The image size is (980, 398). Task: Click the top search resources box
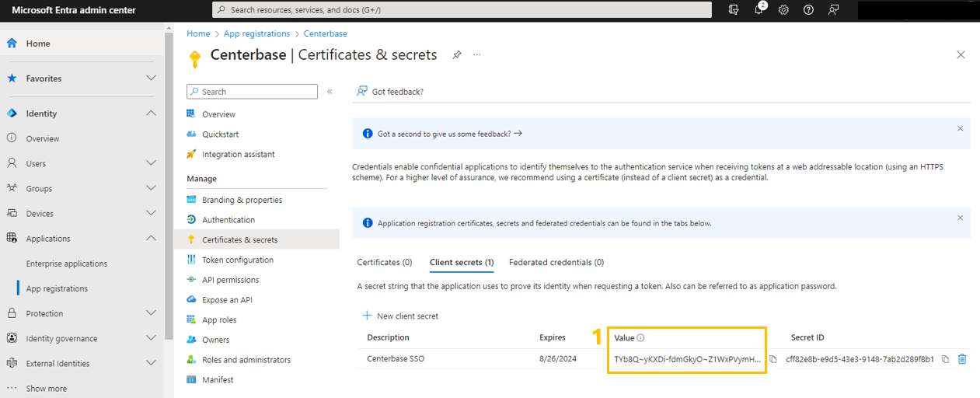[x=462, y=10]
